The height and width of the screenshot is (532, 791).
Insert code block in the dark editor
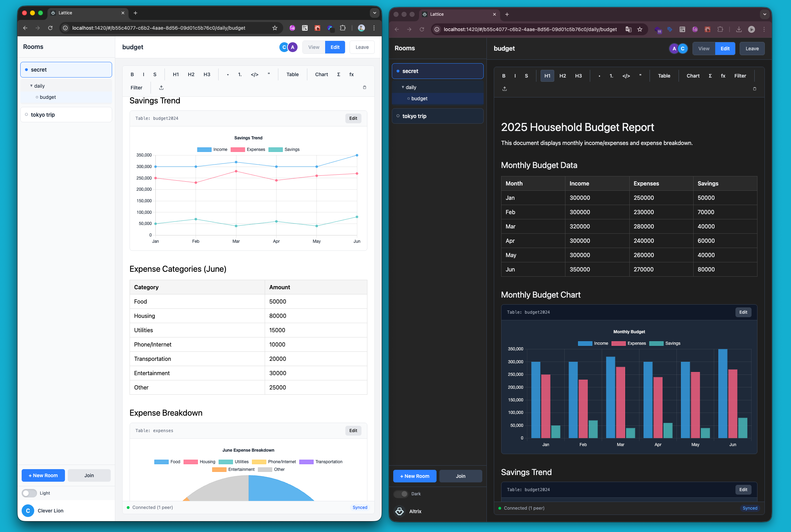click(626, 76)
